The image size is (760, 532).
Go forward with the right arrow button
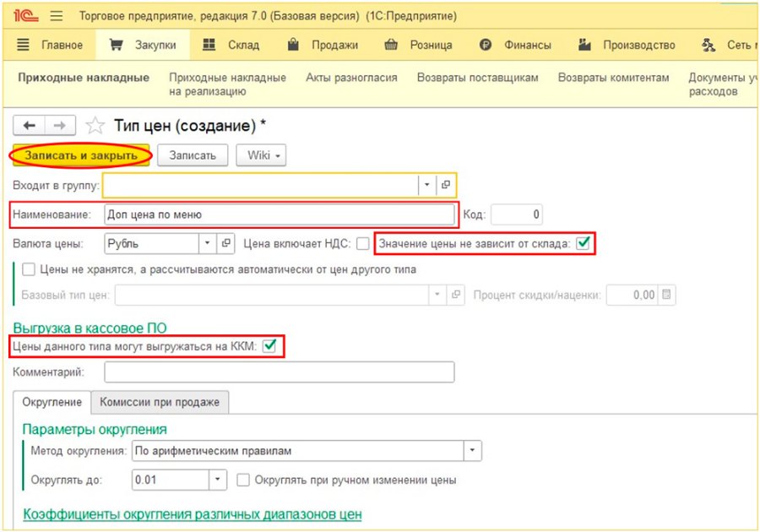60,126
